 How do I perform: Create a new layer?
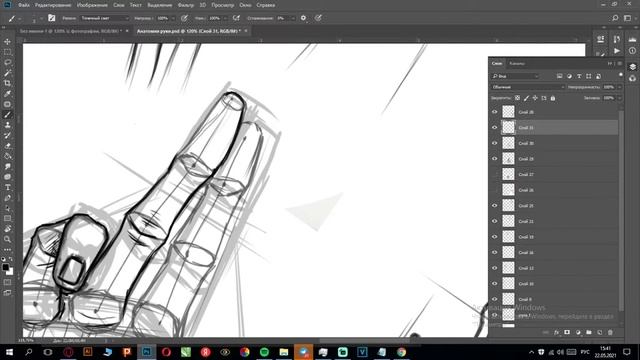pyautogui.click(x=600, y=332)
